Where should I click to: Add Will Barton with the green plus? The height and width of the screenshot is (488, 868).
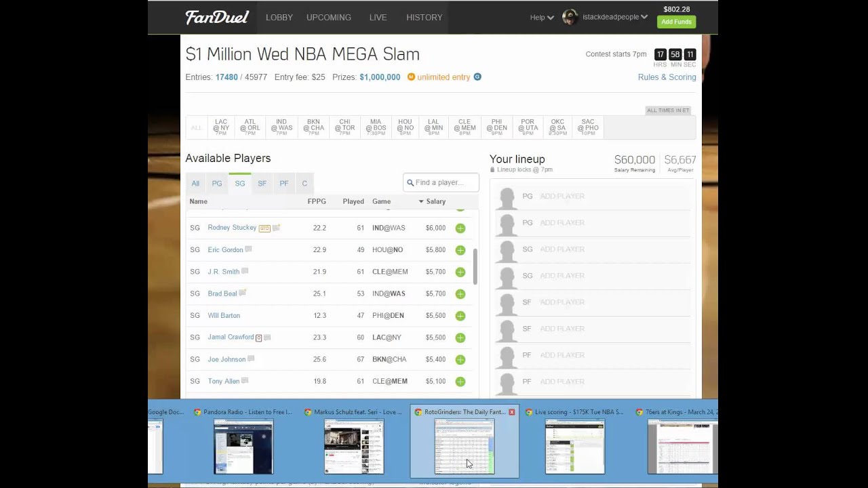pos(460,316)
